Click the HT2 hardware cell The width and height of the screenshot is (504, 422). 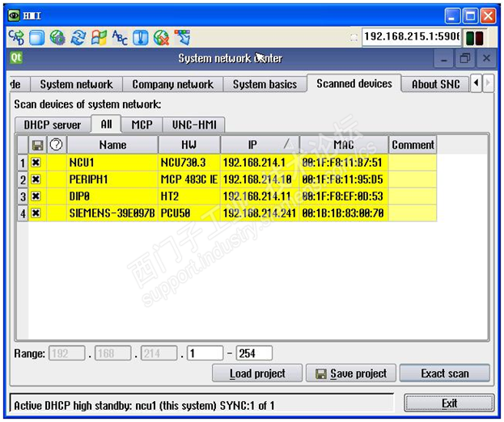(x=189, y=196)
